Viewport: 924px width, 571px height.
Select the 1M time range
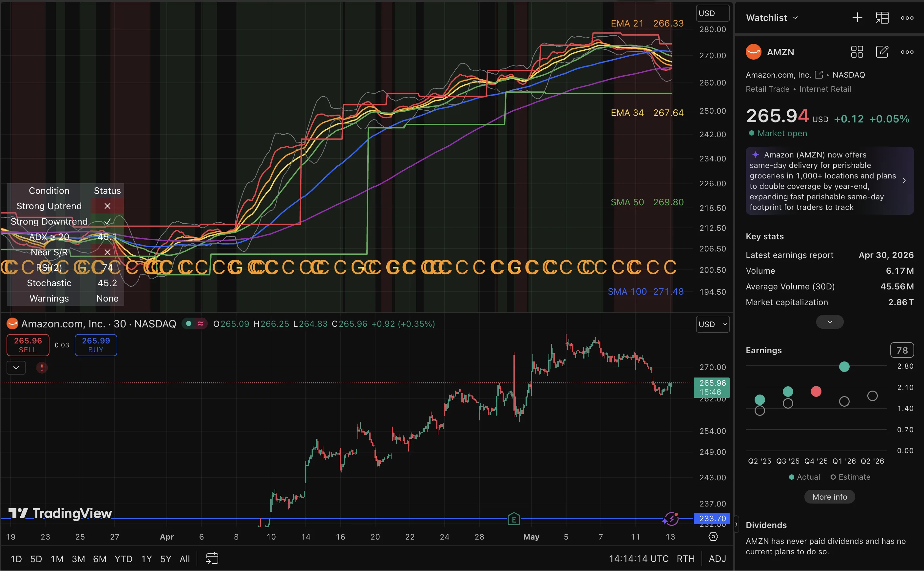point(57,559)
